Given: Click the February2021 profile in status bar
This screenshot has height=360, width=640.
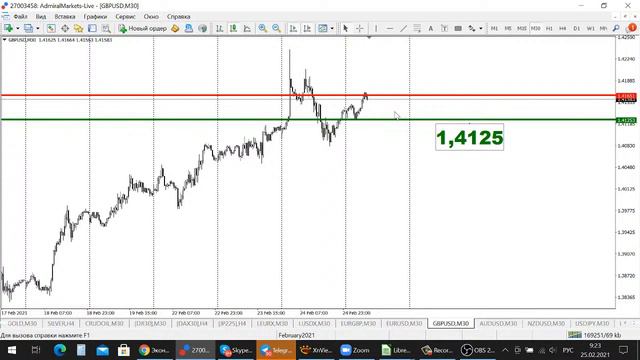Looking at the screenshot, I should 296,335.
